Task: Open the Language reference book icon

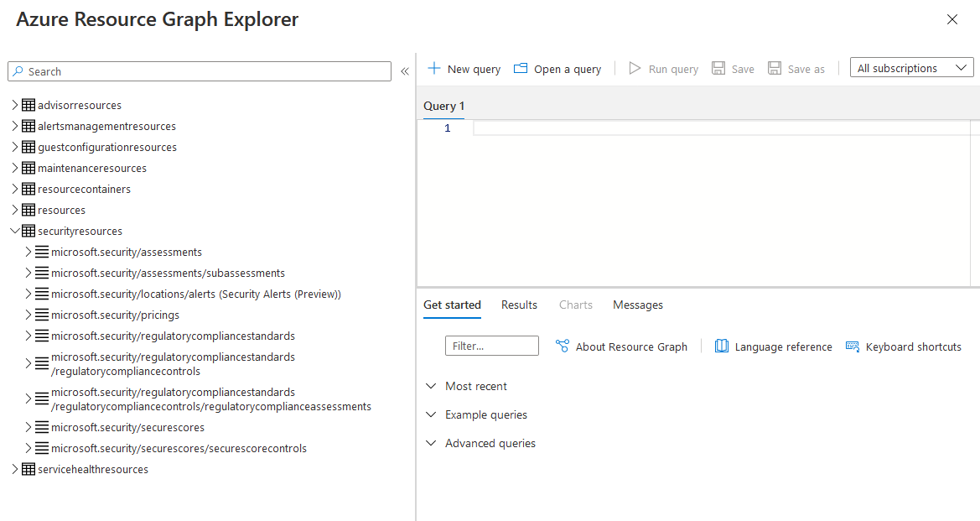Action: point(722,346)
